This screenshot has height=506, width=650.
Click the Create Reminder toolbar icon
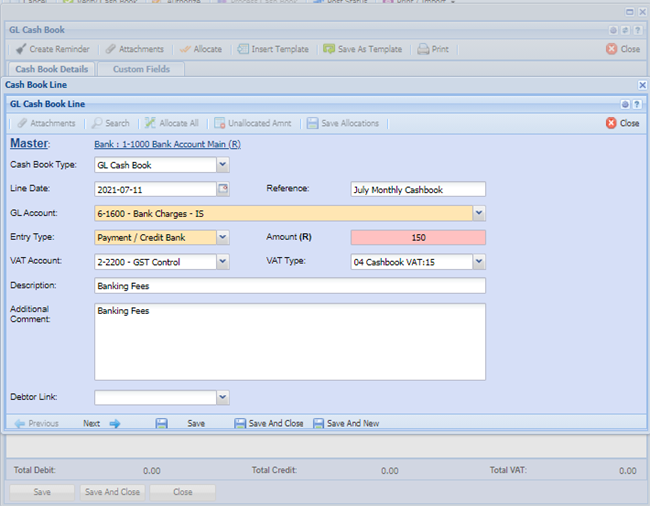click(22, 49)
